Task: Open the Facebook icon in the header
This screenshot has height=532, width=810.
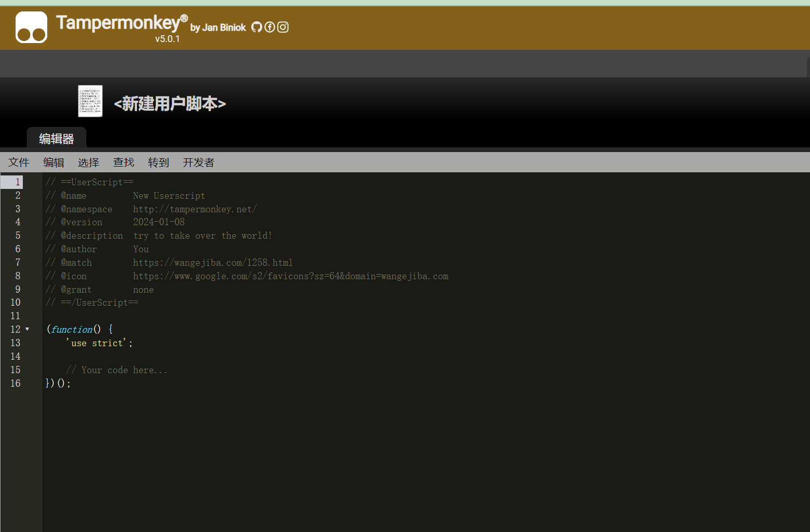Action: pos(269,27)
